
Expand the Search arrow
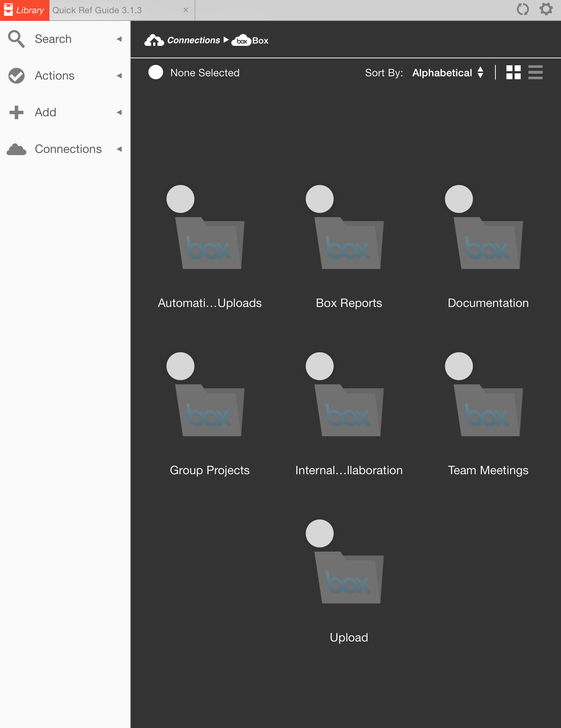point(119,39)
